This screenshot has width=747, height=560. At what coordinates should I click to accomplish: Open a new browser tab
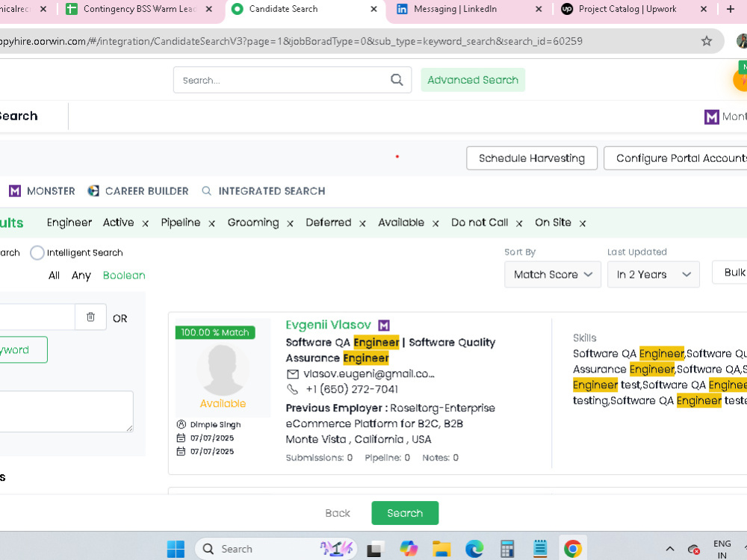point(730,9)
